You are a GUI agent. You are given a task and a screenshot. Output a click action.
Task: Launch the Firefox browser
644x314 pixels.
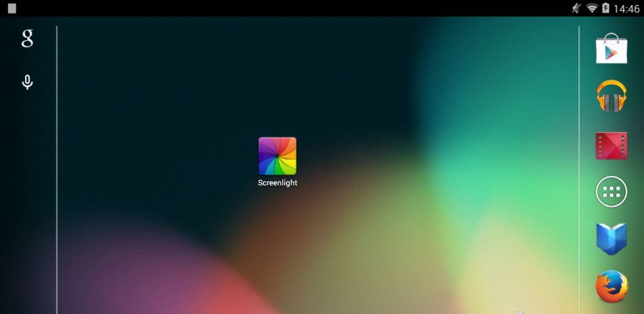tap(611, 286)
